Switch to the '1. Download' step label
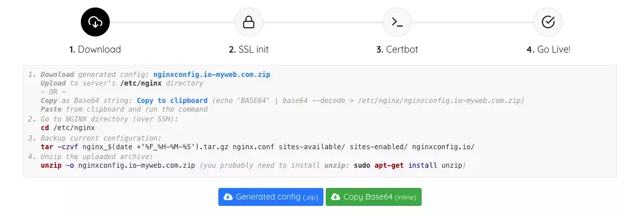 tap(95, 49)
